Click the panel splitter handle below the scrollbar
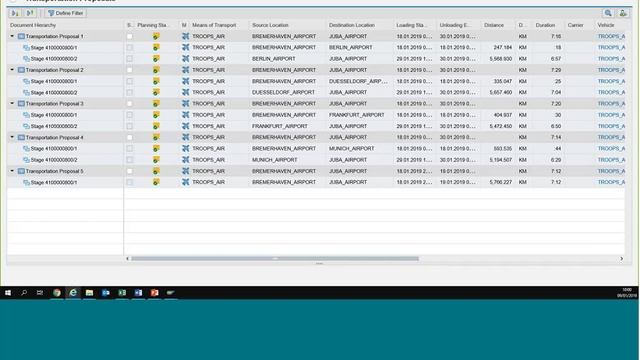This screenshot has height=360, width=640. click(319, 264)
